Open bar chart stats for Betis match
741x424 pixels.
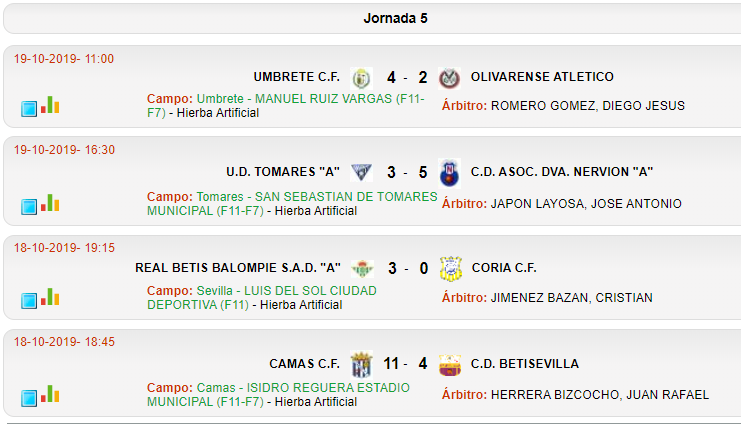pos(50,297)
